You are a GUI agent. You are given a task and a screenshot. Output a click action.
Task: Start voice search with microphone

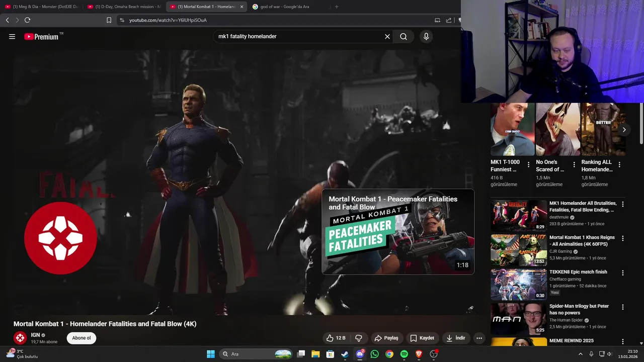click(426, 36)
